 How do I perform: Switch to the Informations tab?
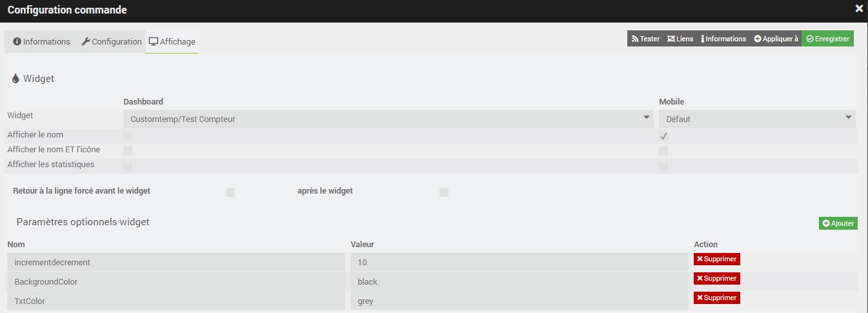click(41, 41)
